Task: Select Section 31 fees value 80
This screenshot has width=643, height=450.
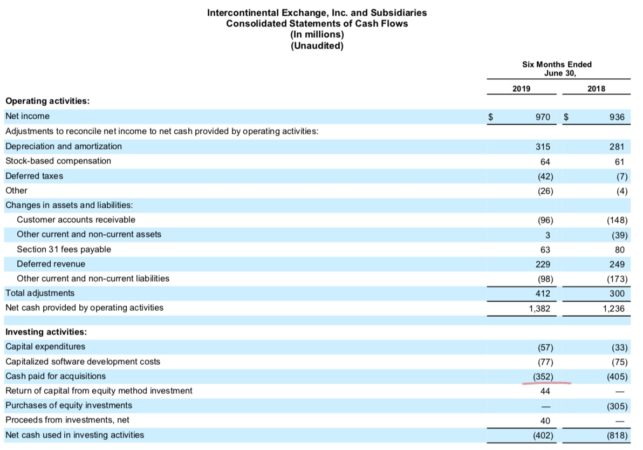Action: pos(620,250)
